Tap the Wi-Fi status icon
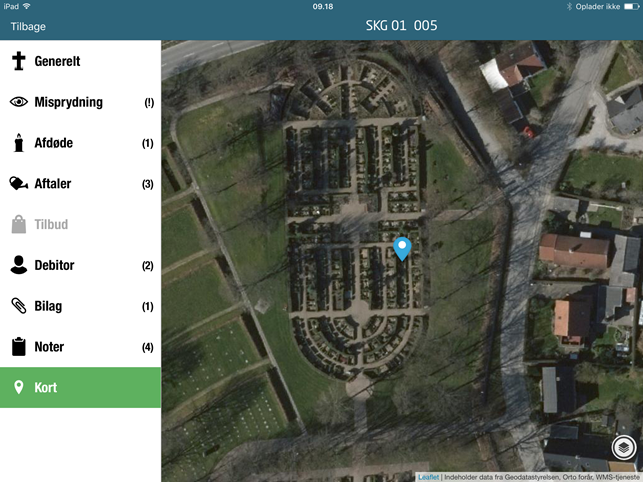 click(27, 6)
